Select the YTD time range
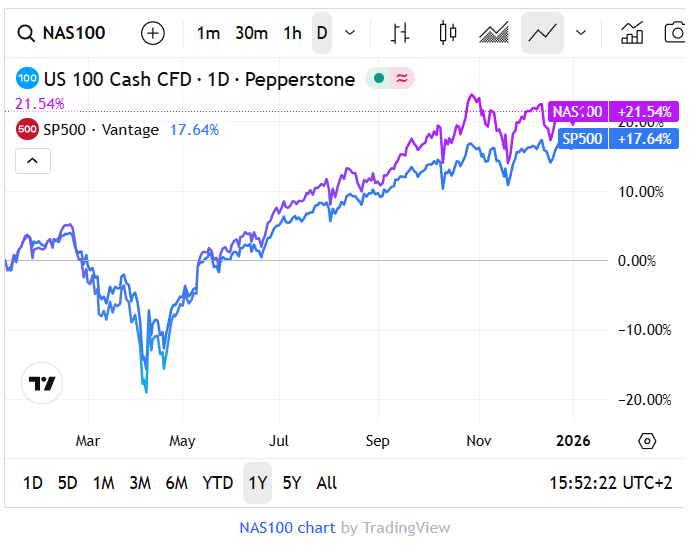696x552 pixels. click(218, 483)
